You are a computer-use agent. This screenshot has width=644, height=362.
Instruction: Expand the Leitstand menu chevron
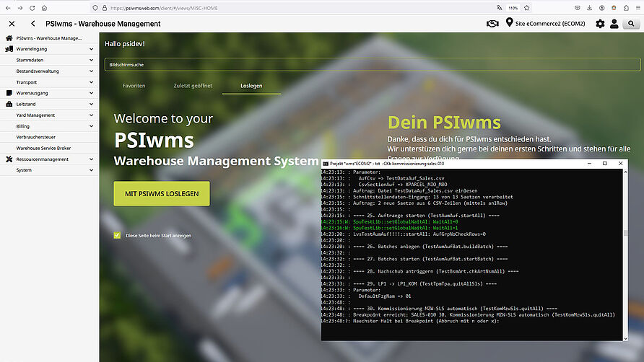click(91, 104)
